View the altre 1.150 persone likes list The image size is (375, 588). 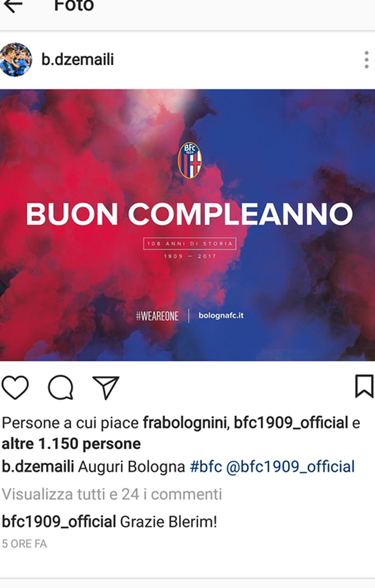coord(71,444)
